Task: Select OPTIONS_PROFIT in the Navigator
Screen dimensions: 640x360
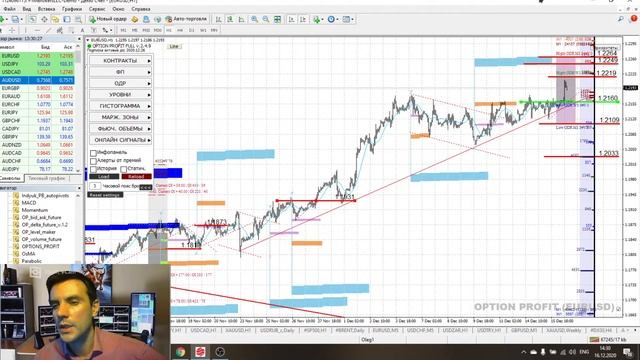Action: (x=40, y=247)
